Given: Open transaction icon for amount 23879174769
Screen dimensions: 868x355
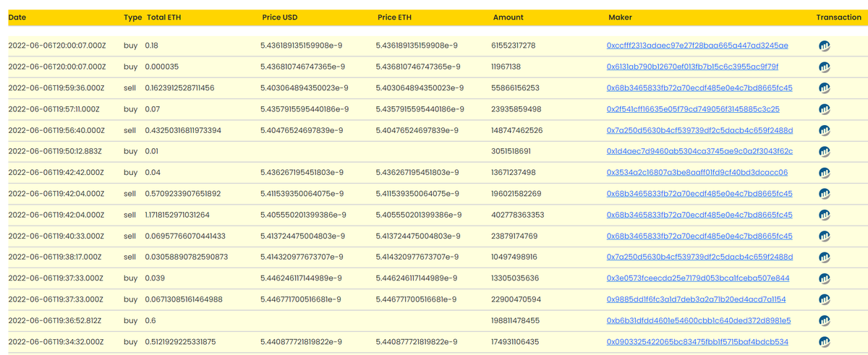Looking at the screenshot, I should [x=824, y=236].
